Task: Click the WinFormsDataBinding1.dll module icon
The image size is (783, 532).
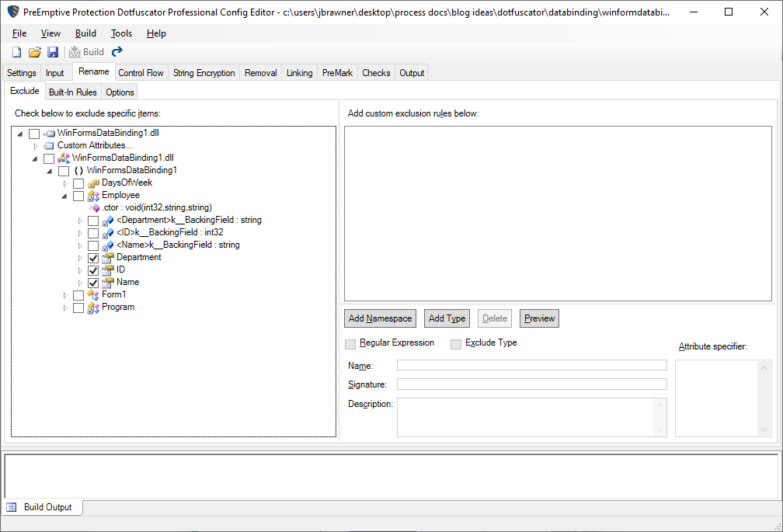Action: 64,158
